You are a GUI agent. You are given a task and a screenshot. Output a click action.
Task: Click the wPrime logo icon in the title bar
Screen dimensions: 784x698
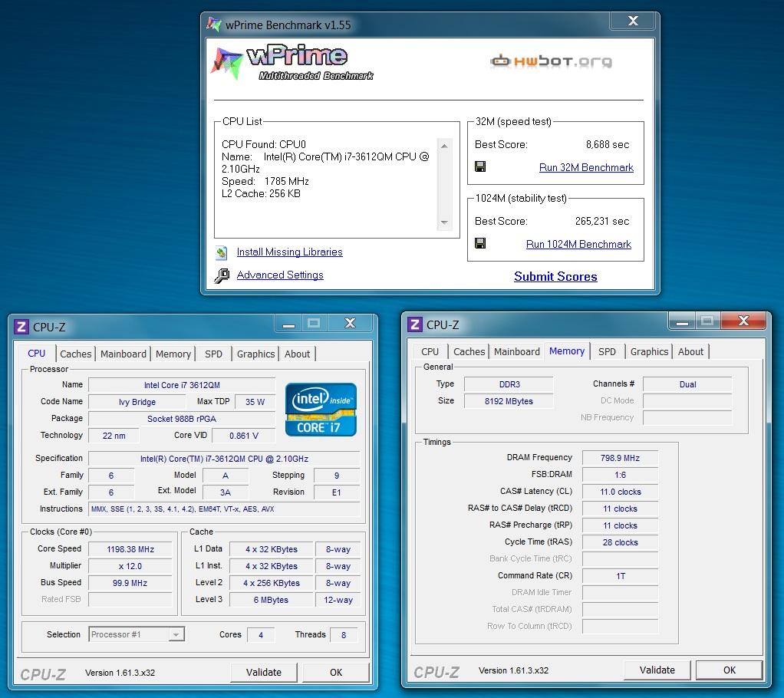[213, 24]
